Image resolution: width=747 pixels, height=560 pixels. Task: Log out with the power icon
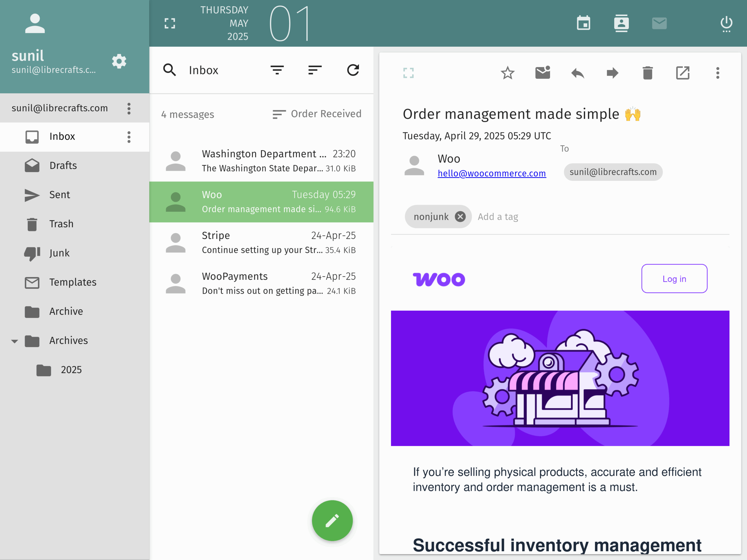point(726,24)
